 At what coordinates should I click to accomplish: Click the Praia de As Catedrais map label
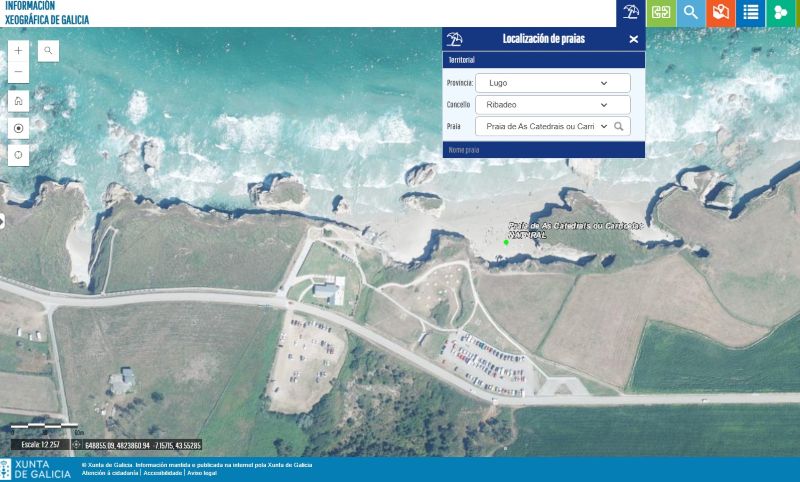point(575,230)
